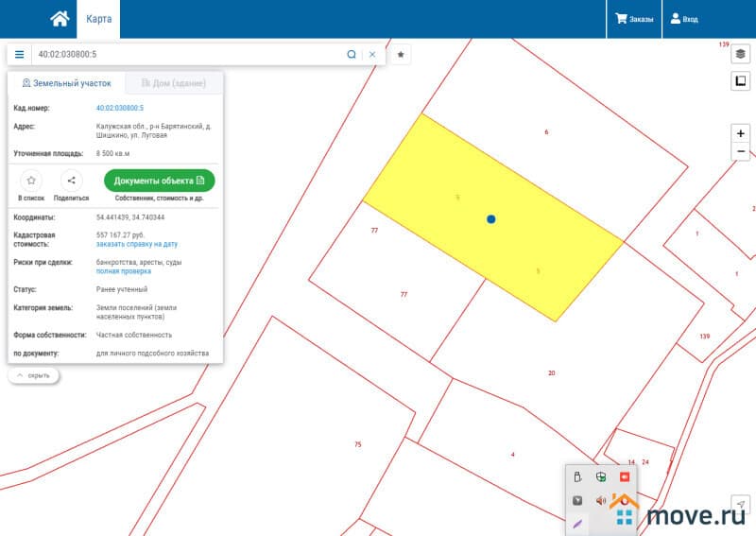756x536 pixels.
Task: Select the Земельный участок tab
Action: [x=66, y=83]
